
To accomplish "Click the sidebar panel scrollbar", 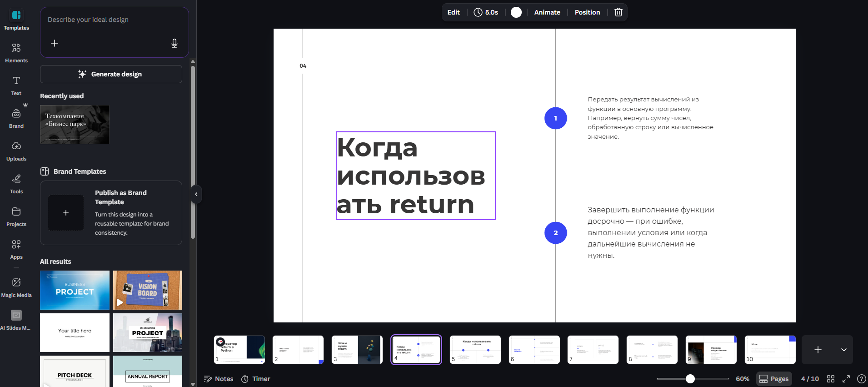I will (193, 152).
